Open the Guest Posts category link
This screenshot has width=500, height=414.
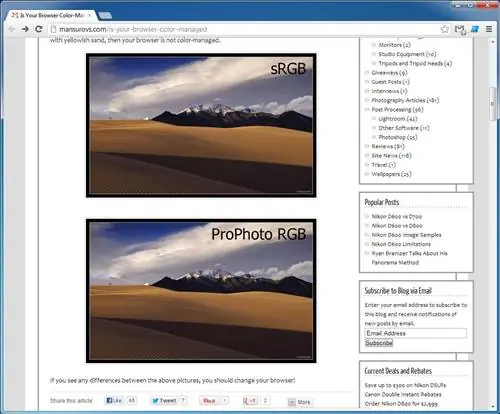click(x=391, y=82)
